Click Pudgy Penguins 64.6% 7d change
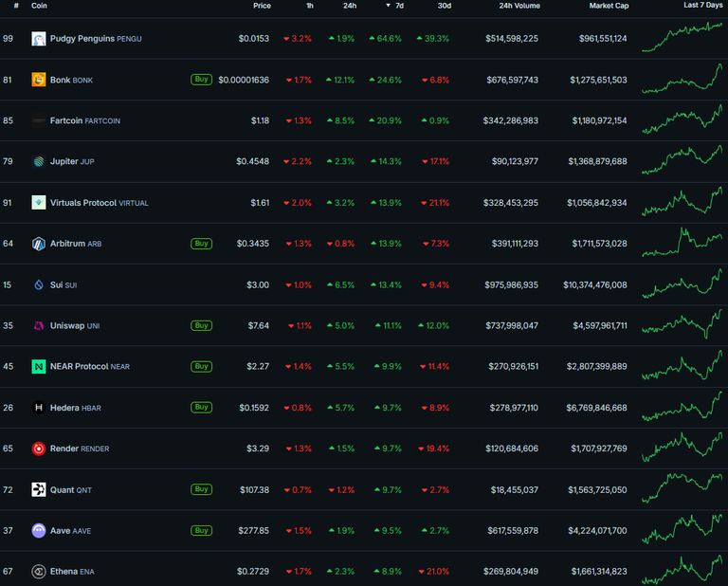This screenshot has height=586, width=728. point(386,39)
